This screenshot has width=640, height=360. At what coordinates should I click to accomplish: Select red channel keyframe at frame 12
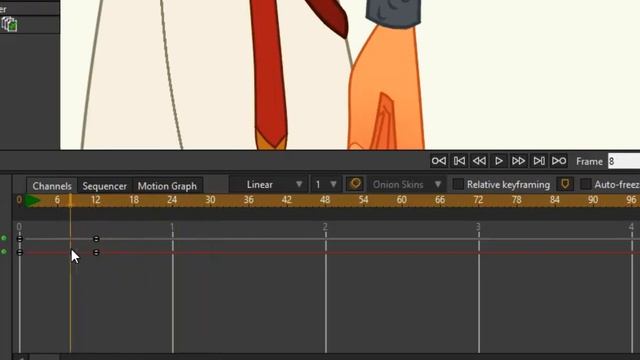click(x=96, y=253)
